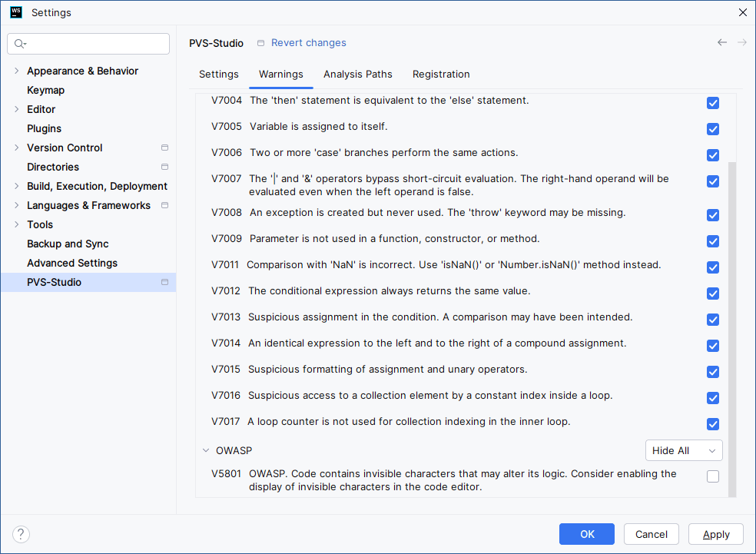Apply the settings changes

point(715,534)
